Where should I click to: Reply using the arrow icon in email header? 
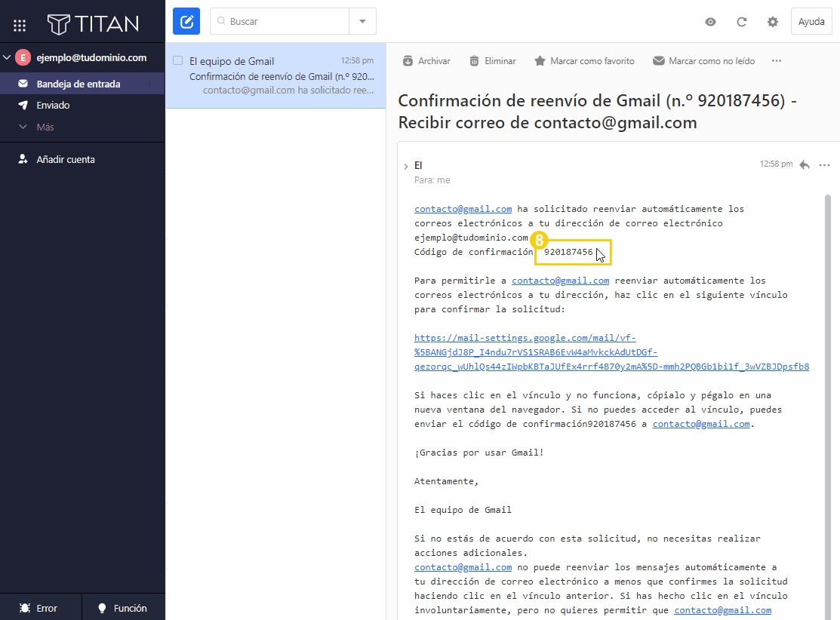(x=803, y=164)
